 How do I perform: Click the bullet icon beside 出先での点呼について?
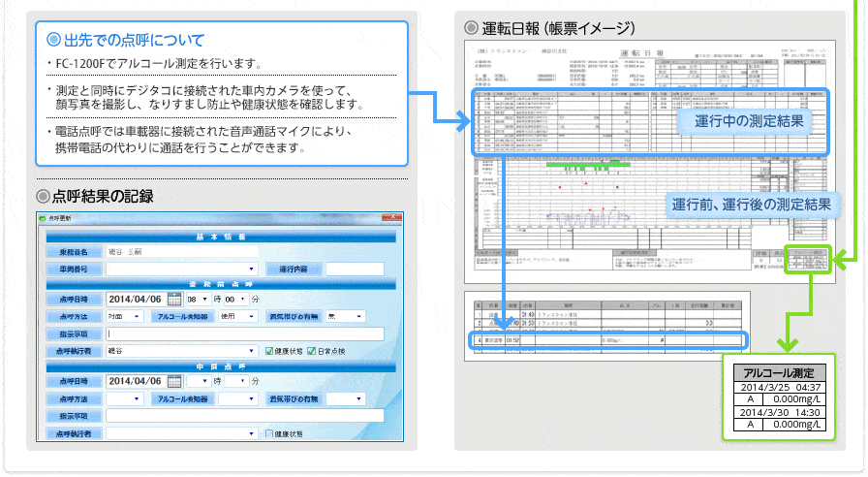[x=54, y=41]
